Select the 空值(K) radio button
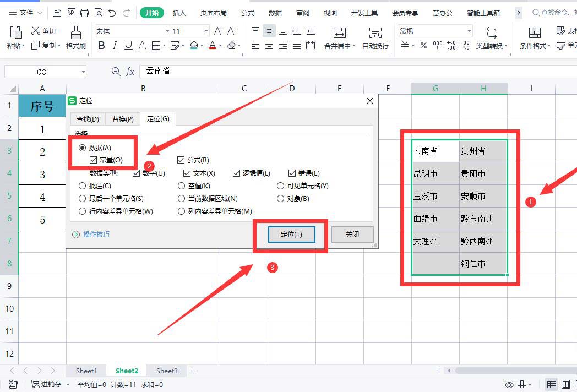The width and height of the screenshot is (577, 392). pos(181,186)
